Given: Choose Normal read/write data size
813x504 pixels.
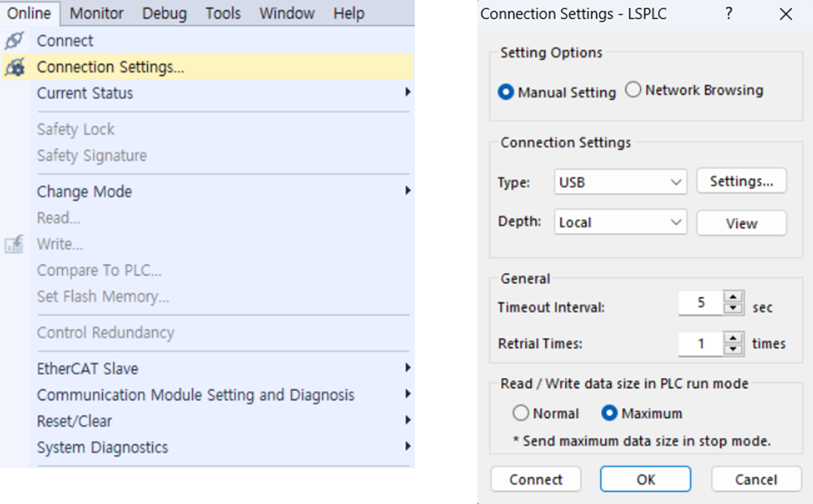Looking at the screenshot, I should 520,413.
